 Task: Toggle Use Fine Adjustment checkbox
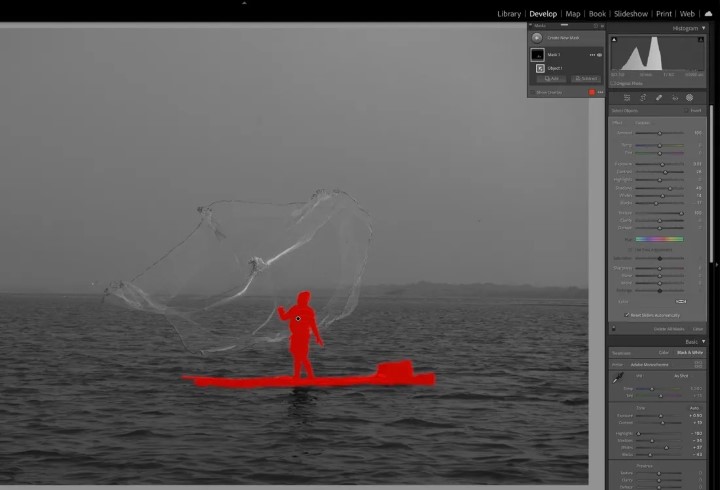pyautogui.click(x=630, y=250)
